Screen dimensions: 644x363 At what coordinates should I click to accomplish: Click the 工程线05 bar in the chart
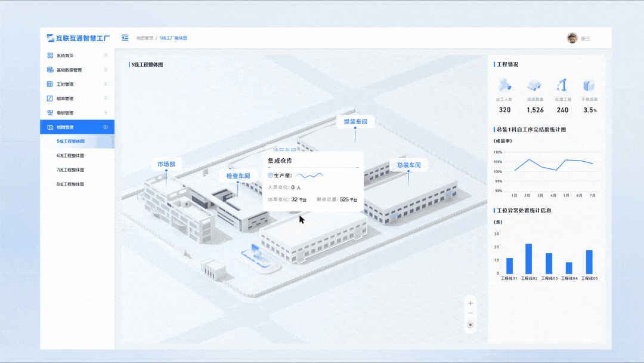pyautogui.click(x=589, y=262)
